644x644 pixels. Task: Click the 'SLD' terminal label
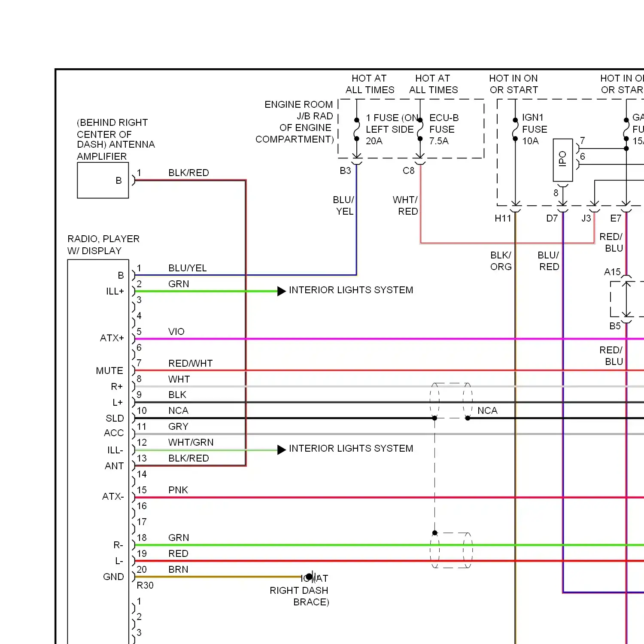pos(115,418)
